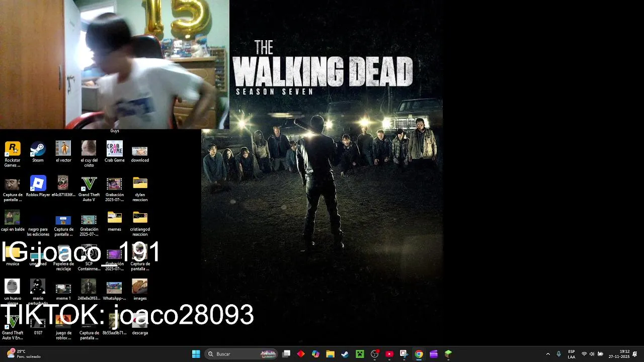Open Wi-Fi network settings in tray
Screen dimensions: 644x362
584,354
